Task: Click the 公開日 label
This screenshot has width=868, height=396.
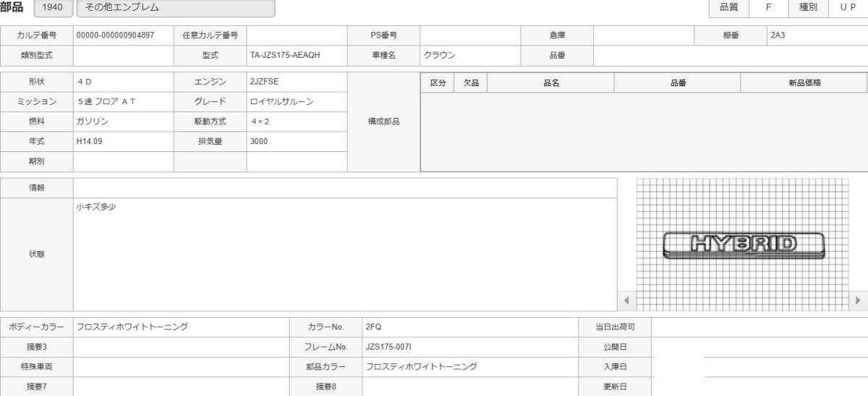Action: (x=615, y=347)
